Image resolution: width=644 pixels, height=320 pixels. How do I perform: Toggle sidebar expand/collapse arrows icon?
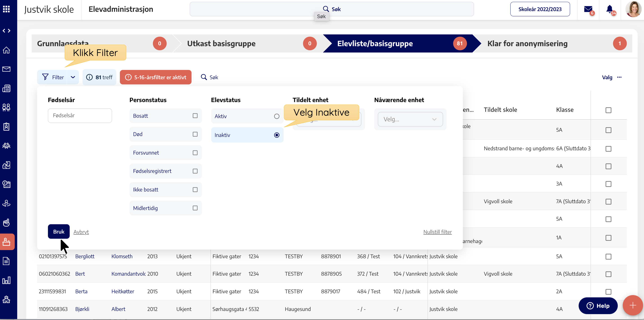pos(6,31)
